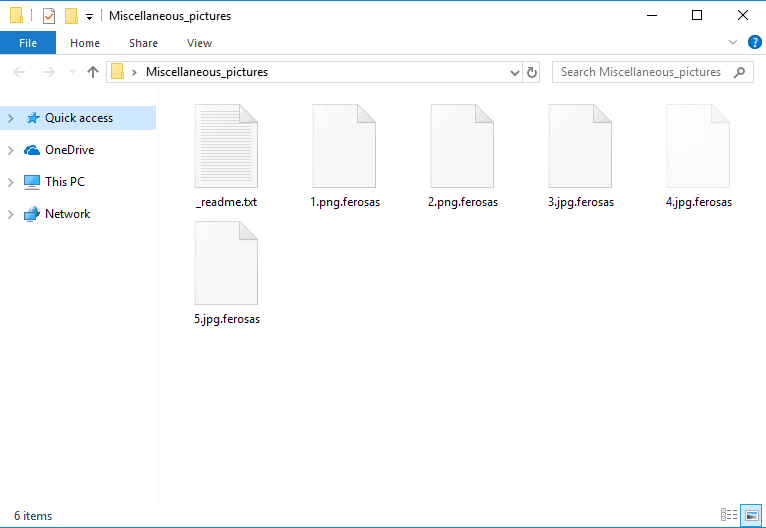Click the Search Miscellaneous_pictures field
The height and width of the screenshot is (528, 766).
[653, 72]
